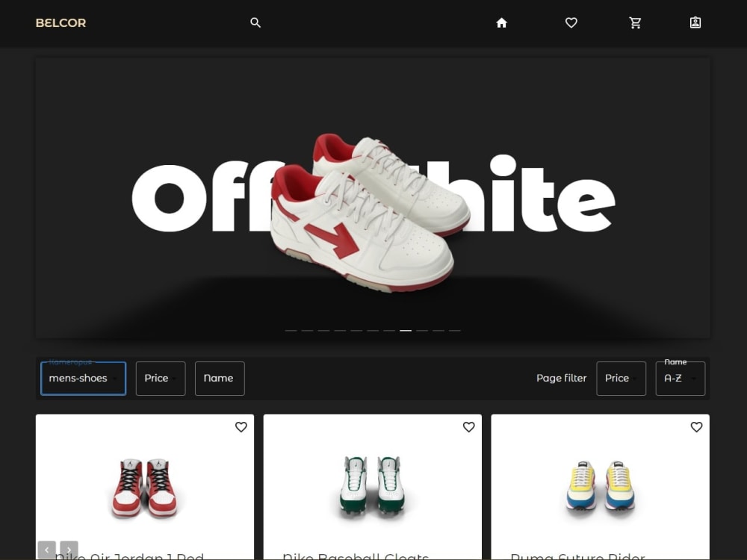747x560 pixels.
Task: Open the shopping cart icon
Action: coord(635,23)
